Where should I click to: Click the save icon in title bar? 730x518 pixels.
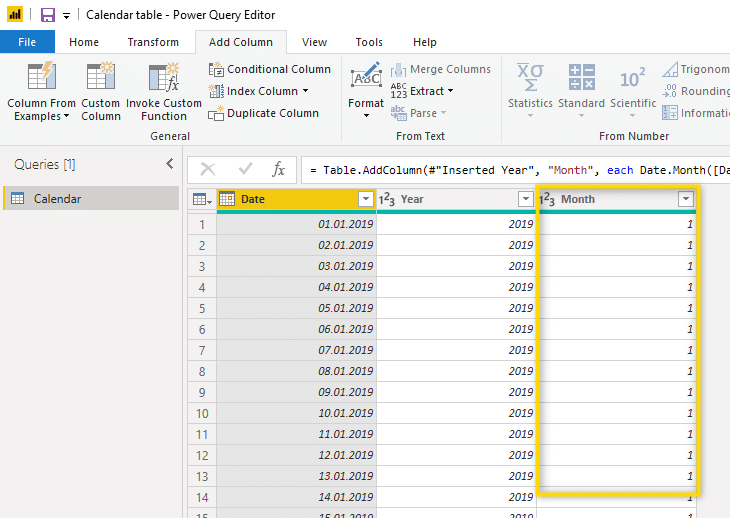click(47, 15)
